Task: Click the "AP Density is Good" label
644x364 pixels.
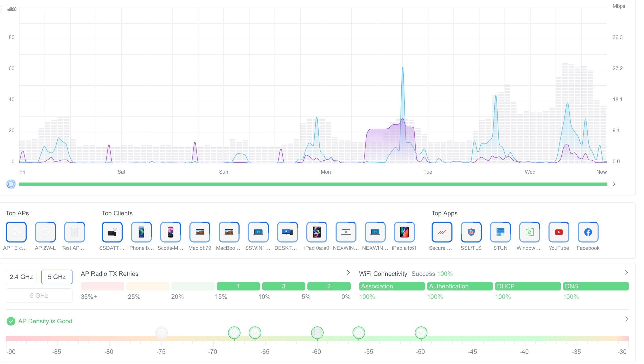Action: [x=45, y=321]
